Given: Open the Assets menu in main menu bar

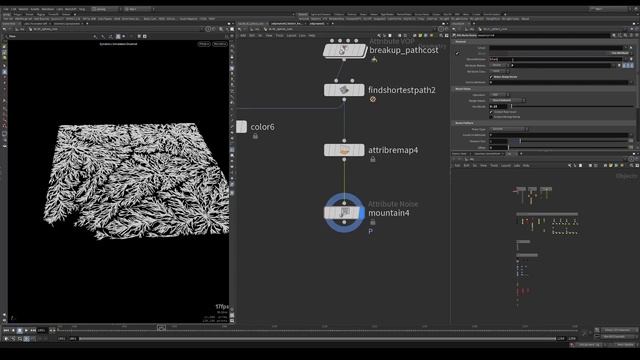Looking at the screenshot, I should [35, 9].
